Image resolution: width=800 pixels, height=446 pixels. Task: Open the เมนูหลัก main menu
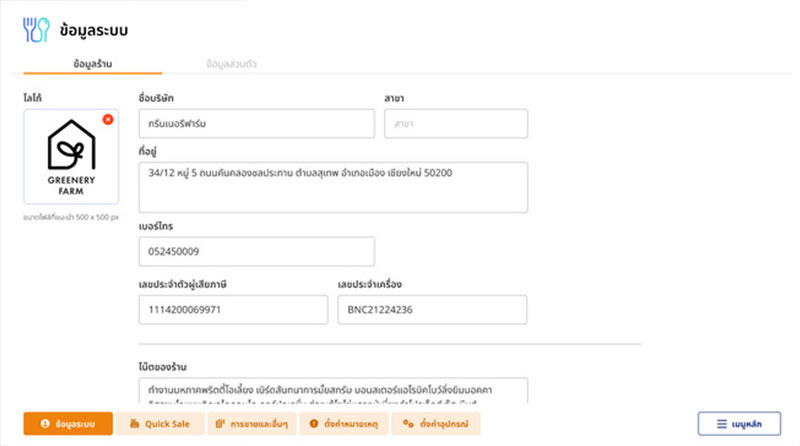pyautogui.click(x=739, y=424)
